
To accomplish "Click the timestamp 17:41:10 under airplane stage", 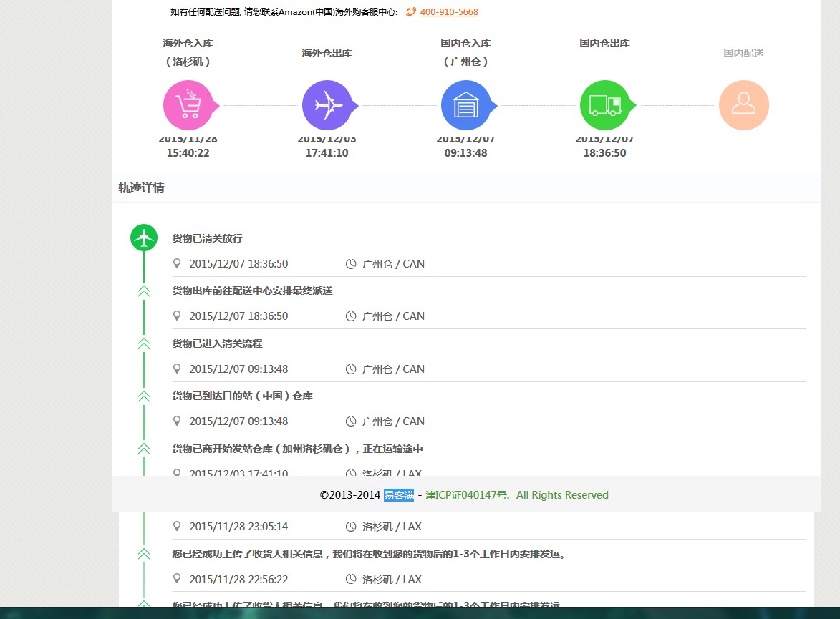I will [327, 153].
